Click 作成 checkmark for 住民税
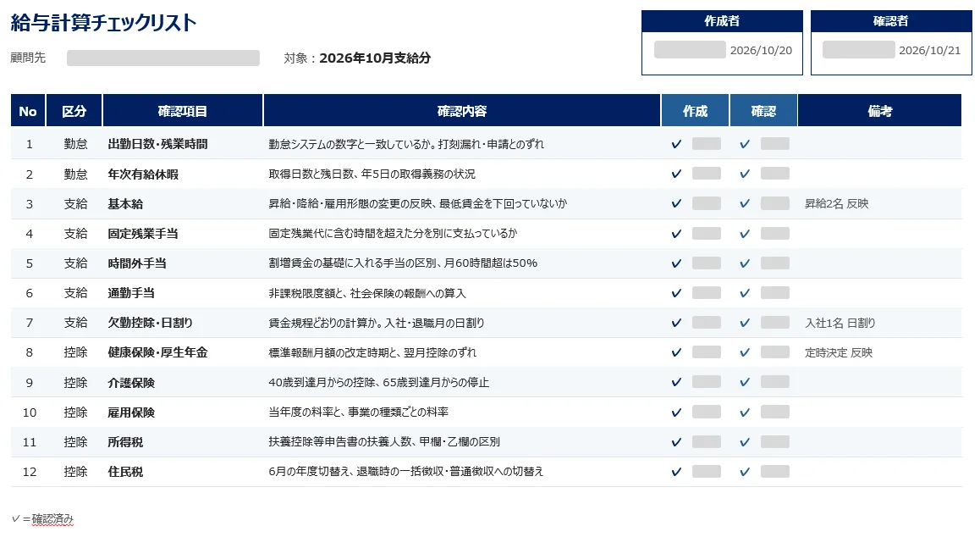Image resolution: width=980 pixels, height=537 pixels. 676,472
